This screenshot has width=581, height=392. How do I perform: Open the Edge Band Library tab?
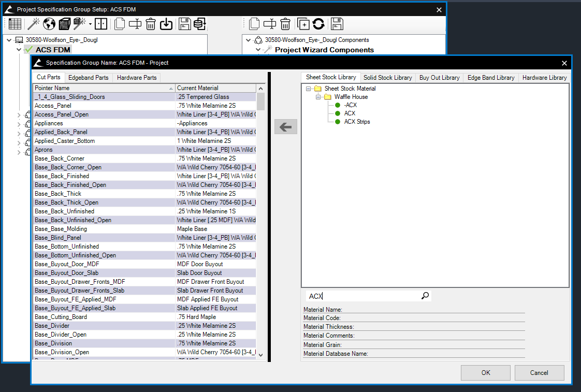[491, 78]
